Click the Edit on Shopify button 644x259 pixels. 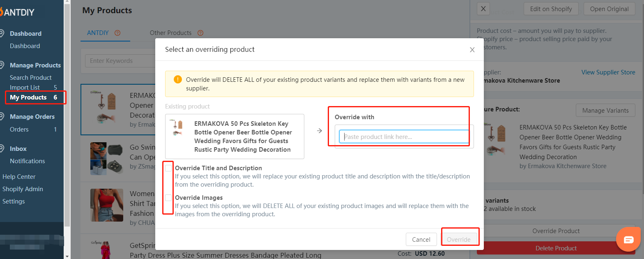pos(551,9)
